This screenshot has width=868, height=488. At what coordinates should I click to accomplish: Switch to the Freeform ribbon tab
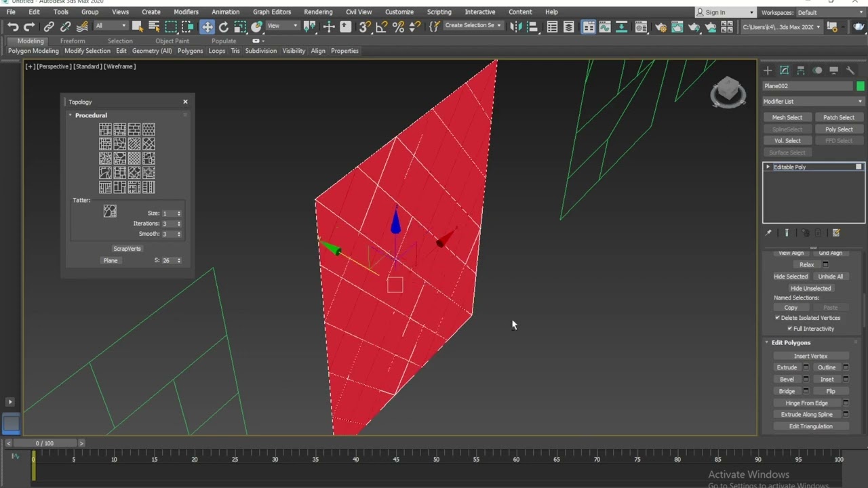tap(73, 41)
